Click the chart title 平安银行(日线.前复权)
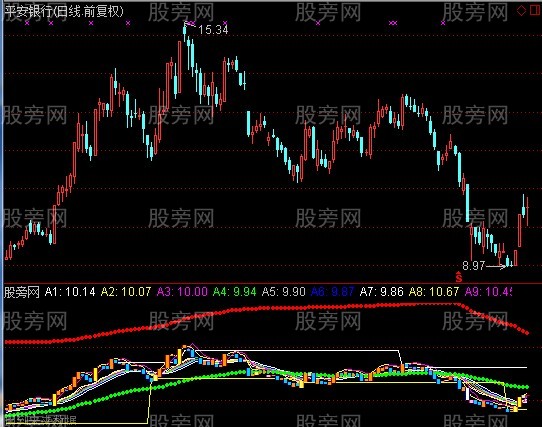Image resolution: width=542 pixels, height=427 pixels. tap(64, 11)
